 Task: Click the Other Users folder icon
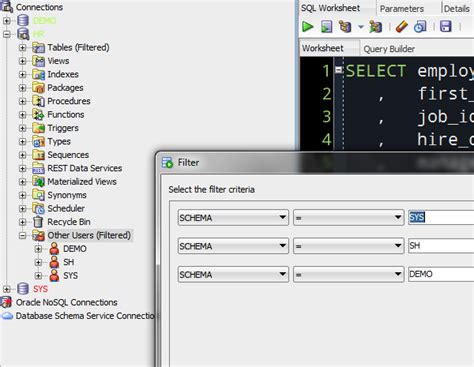click(39, 235)
